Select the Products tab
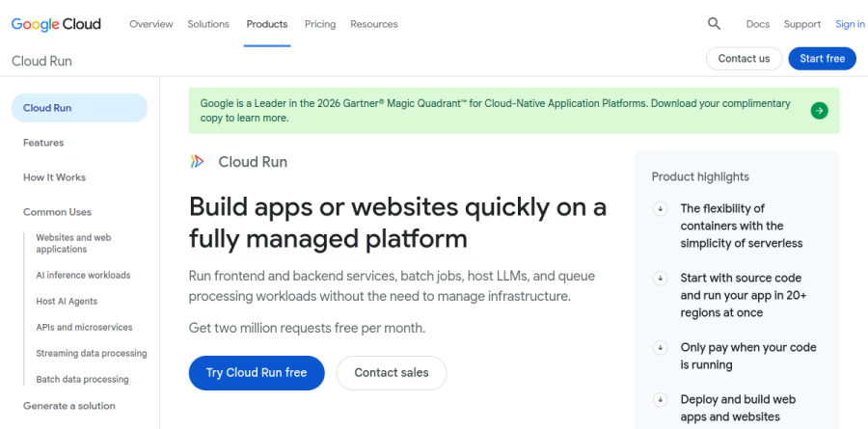This screenshot has height=429, width=868. click(x=267, y=24)
